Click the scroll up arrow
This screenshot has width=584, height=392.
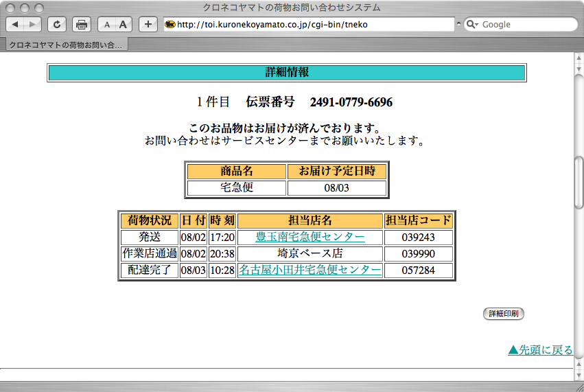pyautogui.click(x=579, y=59)
